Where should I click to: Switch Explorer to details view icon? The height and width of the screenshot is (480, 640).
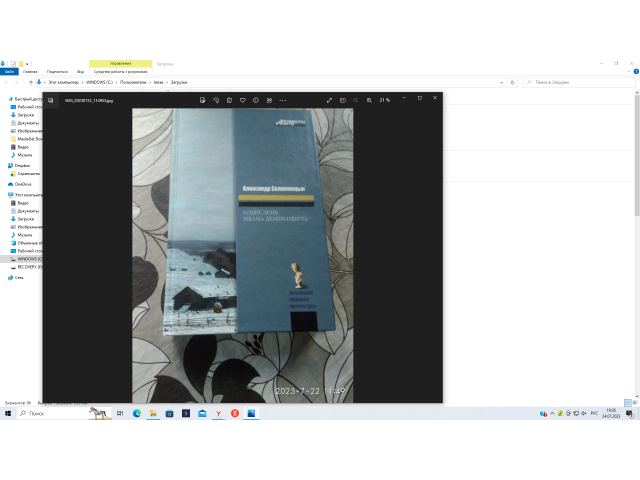628,403
